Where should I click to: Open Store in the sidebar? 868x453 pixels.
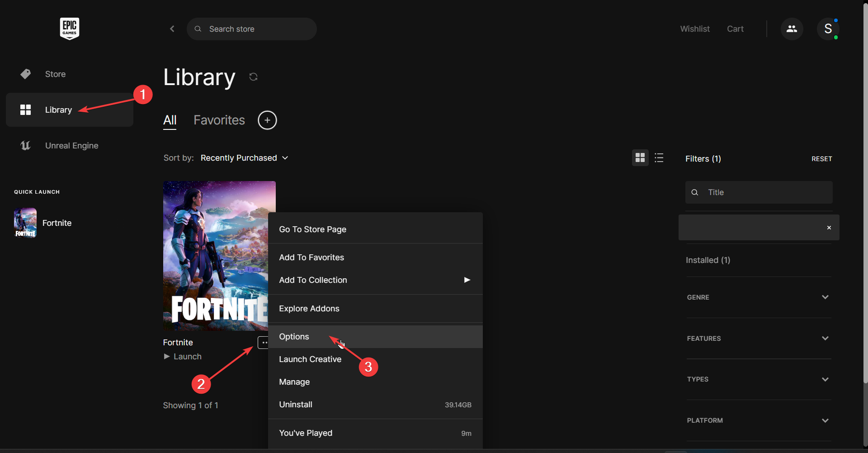click(x=70, y=74)
